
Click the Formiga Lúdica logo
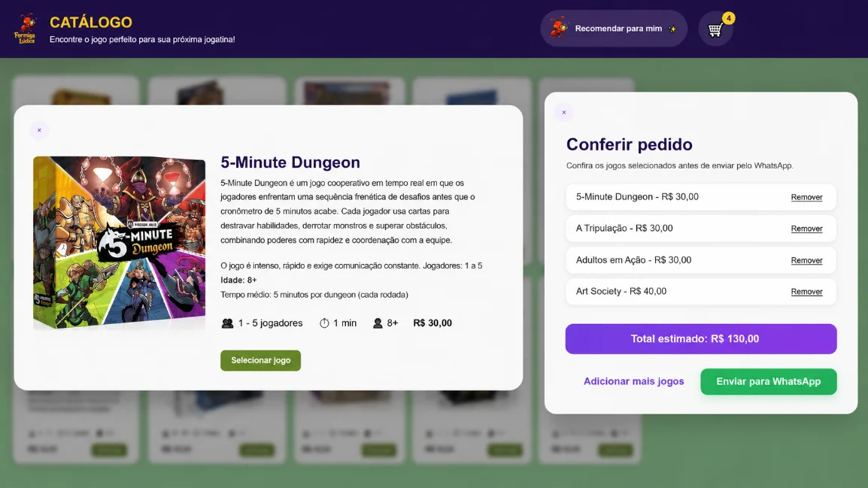click(x=25, y=29)
